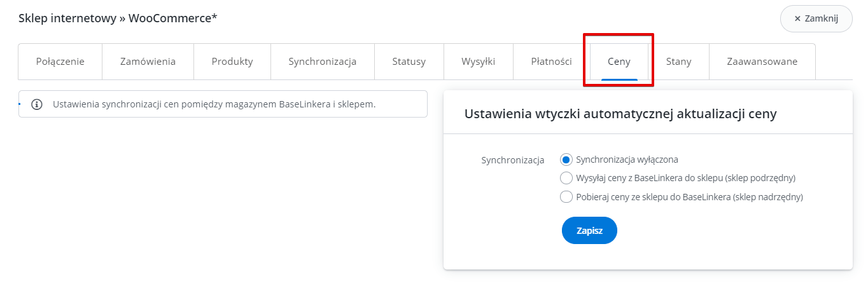
Task: Click the info icon beside the sync description
Action: tap(37, 104)
